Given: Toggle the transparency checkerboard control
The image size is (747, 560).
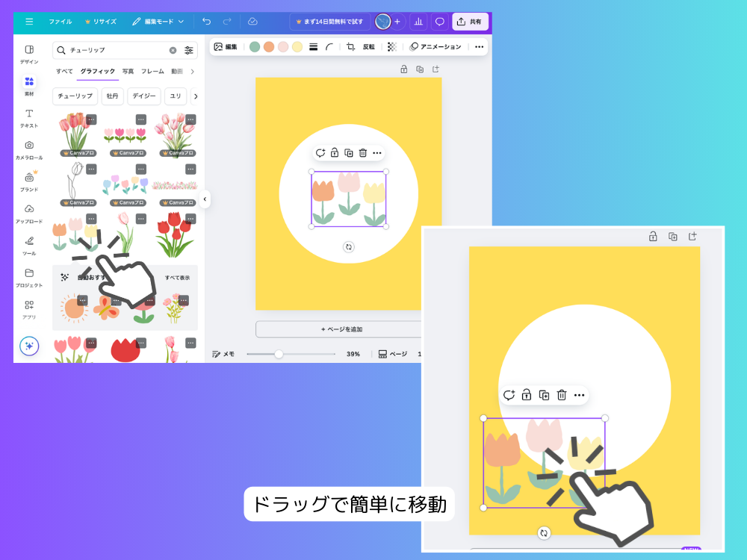Looking at the screenshot, I should [391, 47].
